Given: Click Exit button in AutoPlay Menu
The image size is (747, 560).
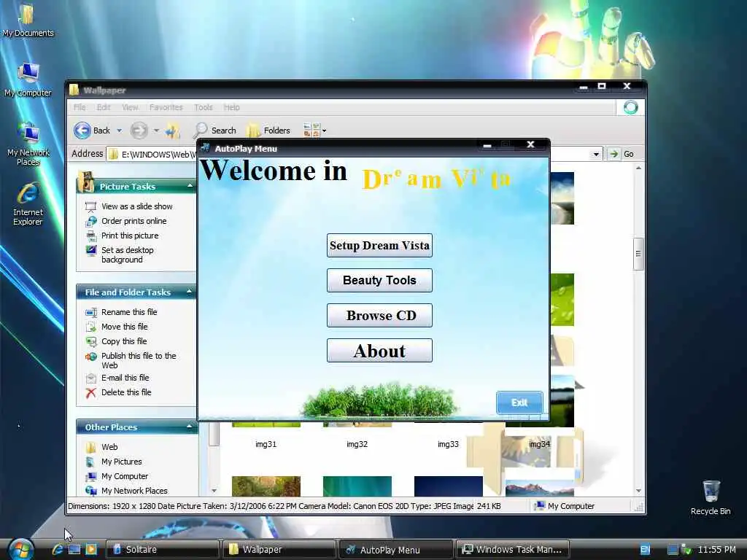Looking at the screenshot, I should [x=519, y=402].
